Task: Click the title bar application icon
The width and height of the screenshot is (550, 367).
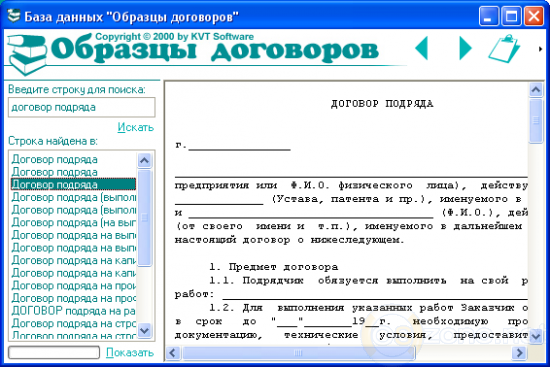Action: (14, 16)
